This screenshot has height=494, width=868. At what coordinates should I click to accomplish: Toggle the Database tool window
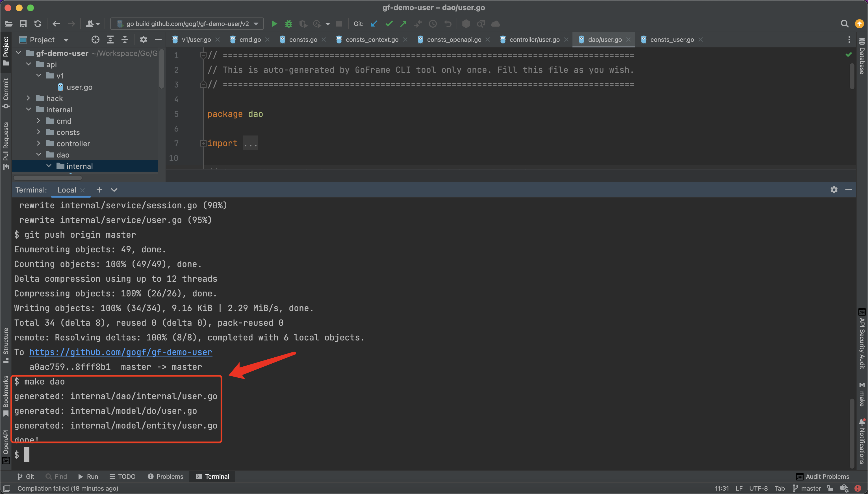point(862,56)
